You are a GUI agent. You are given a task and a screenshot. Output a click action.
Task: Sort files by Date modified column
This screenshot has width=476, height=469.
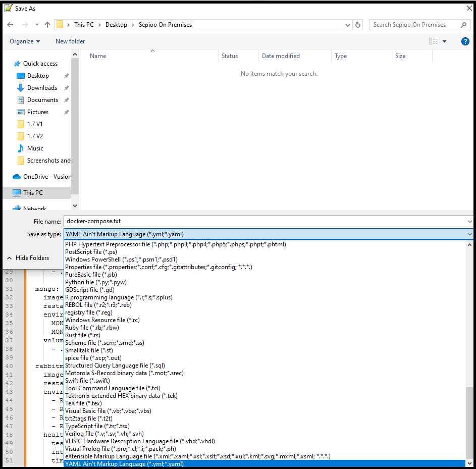281,56
